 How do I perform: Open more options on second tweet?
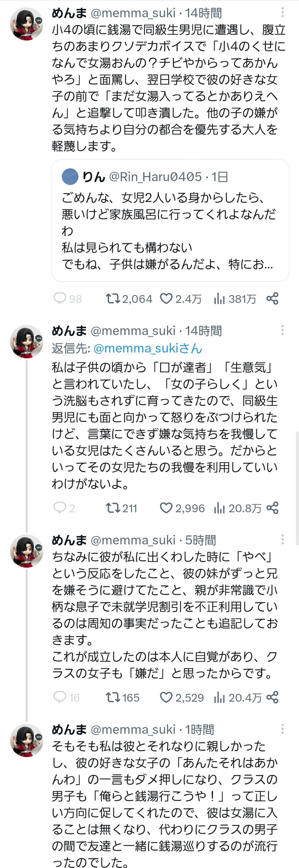point(282,331)
